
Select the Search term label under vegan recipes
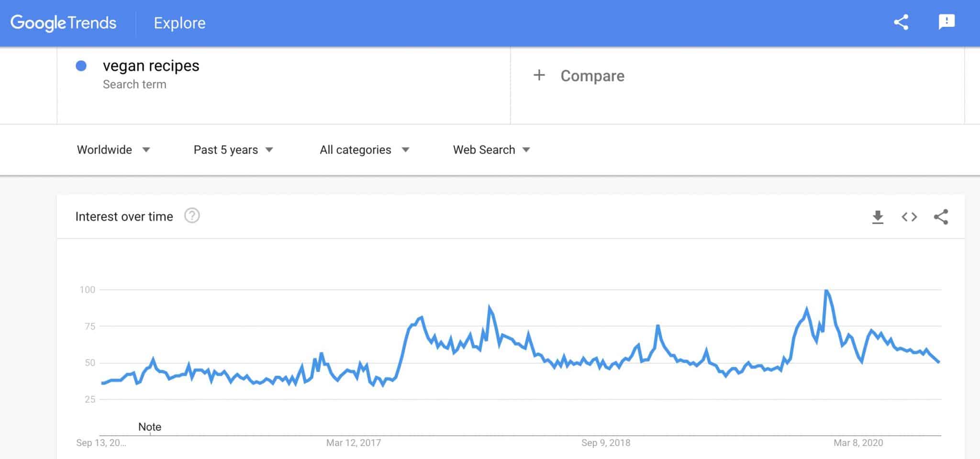pyautogui.click(x=134, y=84)
